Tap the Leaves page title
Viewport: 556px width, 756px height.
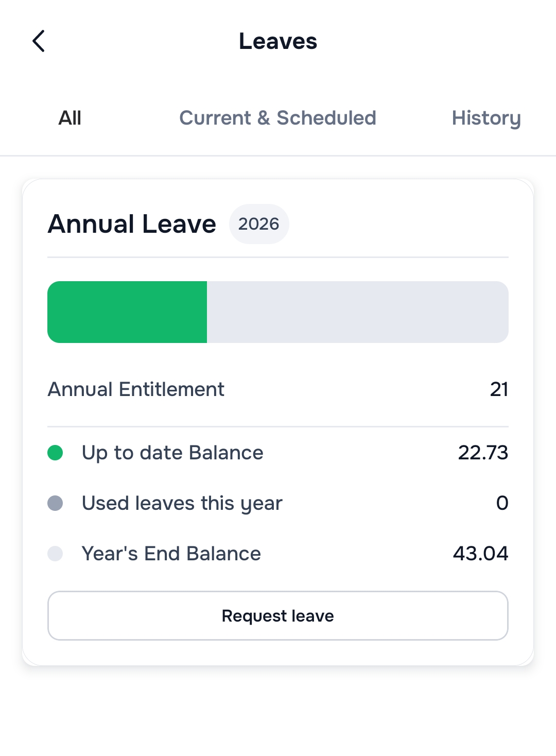278,41
